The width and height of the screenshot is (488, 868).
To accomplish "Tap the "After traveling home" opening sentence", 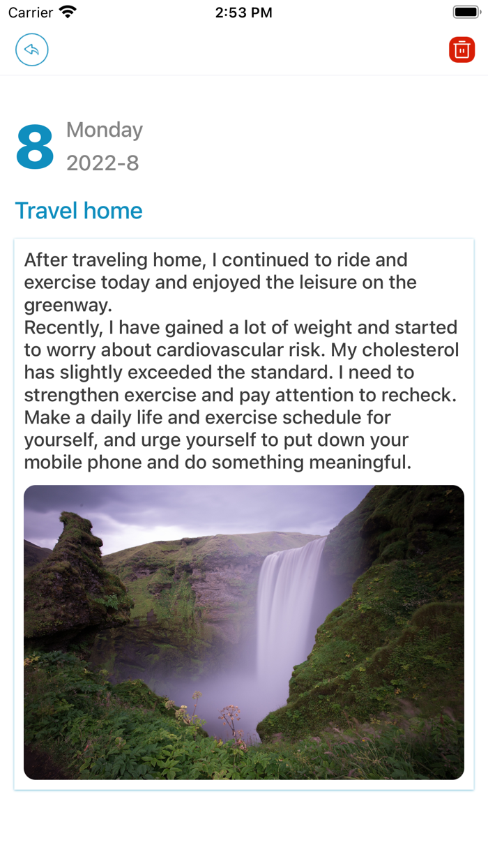I will pos(216,260).
